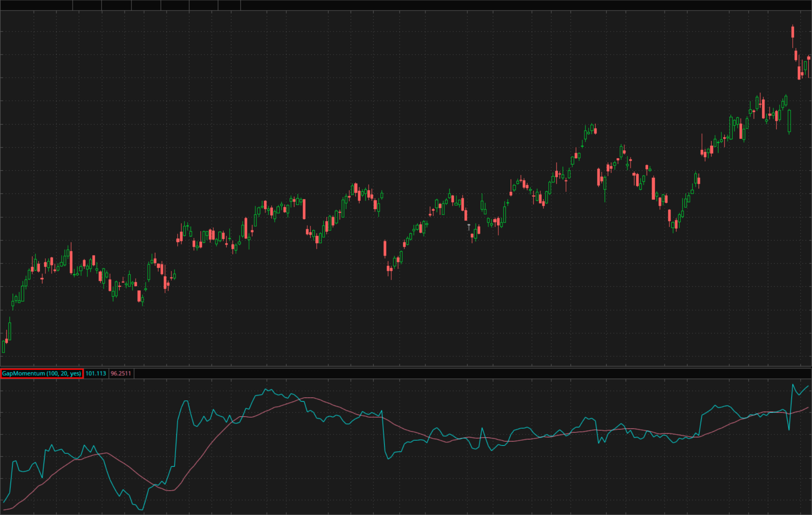Click the highest red candle at chart's top right
Viewport: 812px width, 515px height.
click(793, 32)
